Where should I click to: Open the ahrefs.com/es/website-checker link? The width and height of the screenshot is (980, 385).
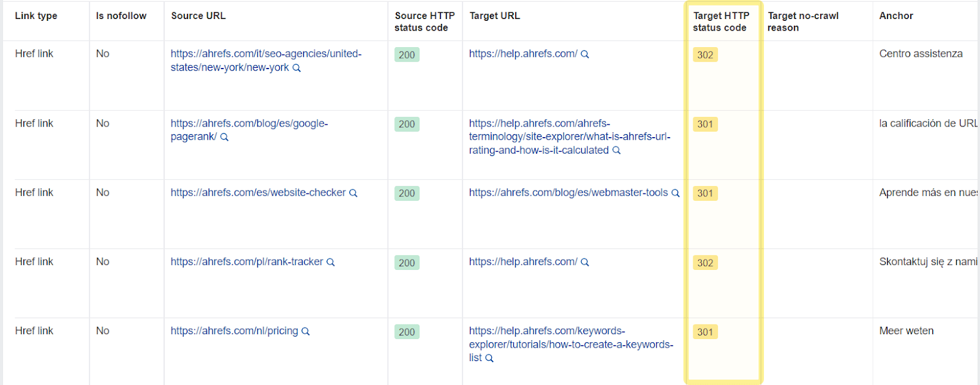(258, 193)
